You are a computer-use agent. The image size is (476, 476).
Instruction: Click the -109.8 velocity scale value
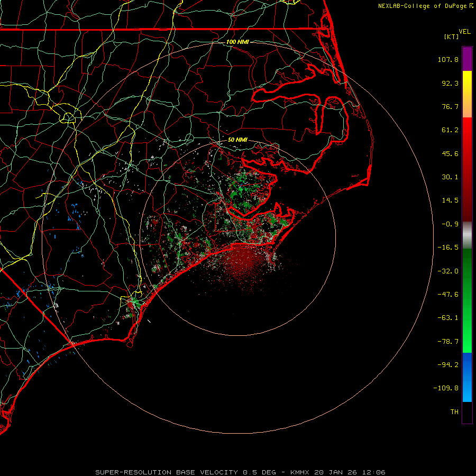click(x=446, y=388)
